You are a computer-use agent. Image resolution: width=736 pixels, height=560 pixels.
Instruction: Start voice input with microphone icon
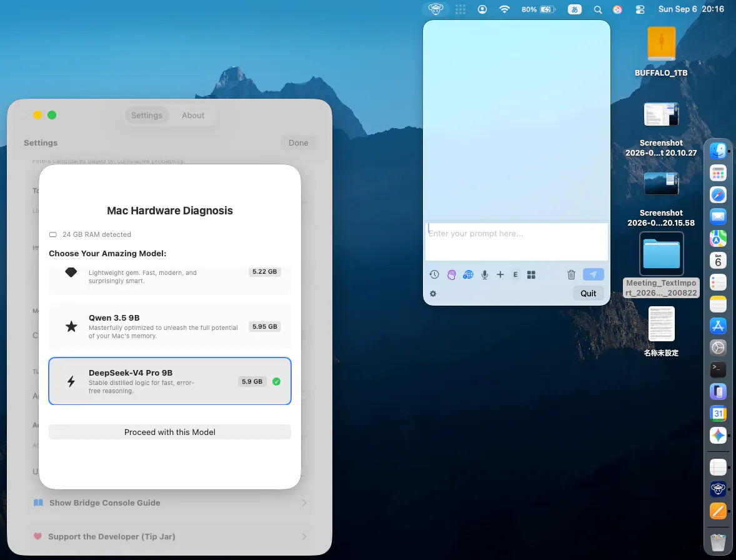(x=484, y=274)
